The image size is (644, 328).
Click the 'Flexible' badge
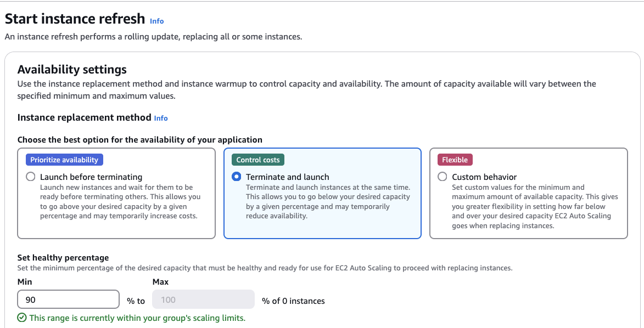click(x=455, y=160)
